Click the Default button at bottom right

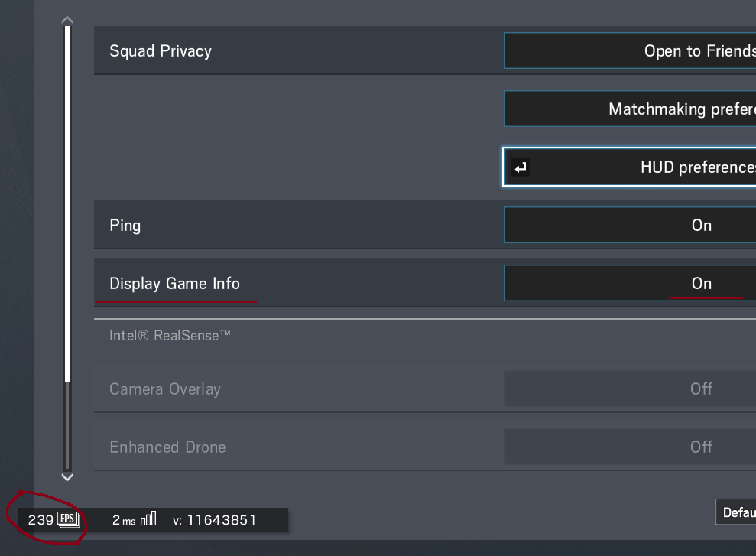738,512
